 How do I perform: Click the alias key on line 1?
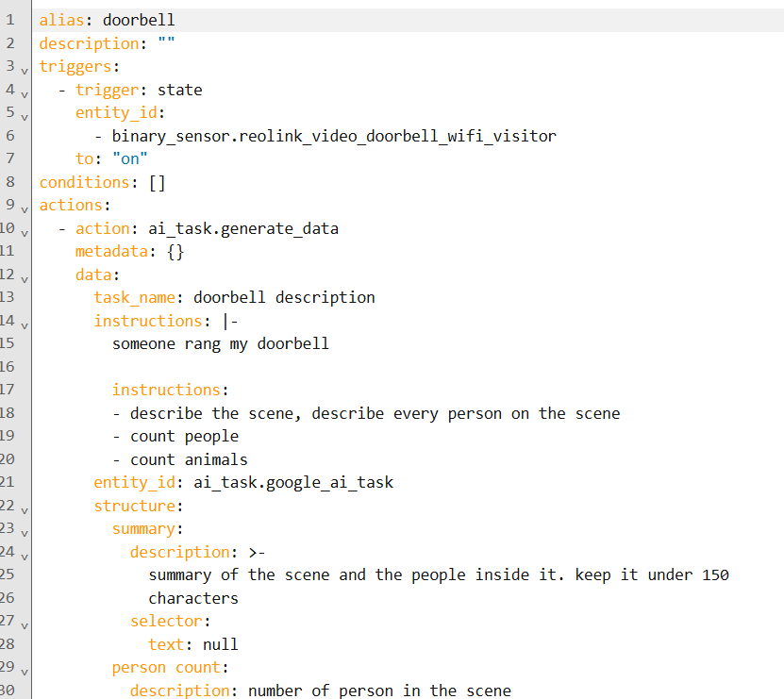[61, 20]
